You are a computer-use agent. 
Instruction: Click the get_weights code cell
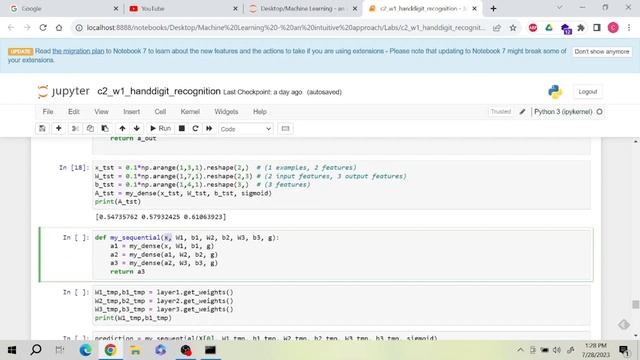click(x=342, y=305)
